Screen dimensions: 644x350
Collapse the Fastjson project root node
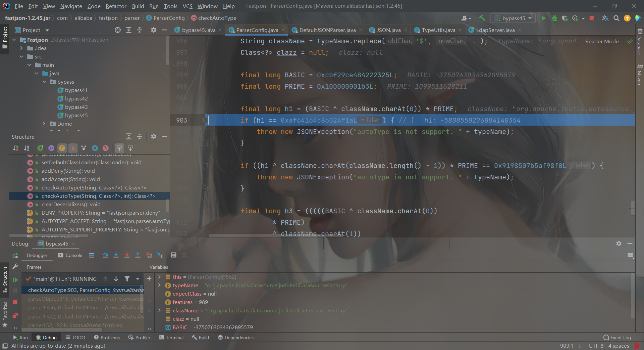pos(14,40)
